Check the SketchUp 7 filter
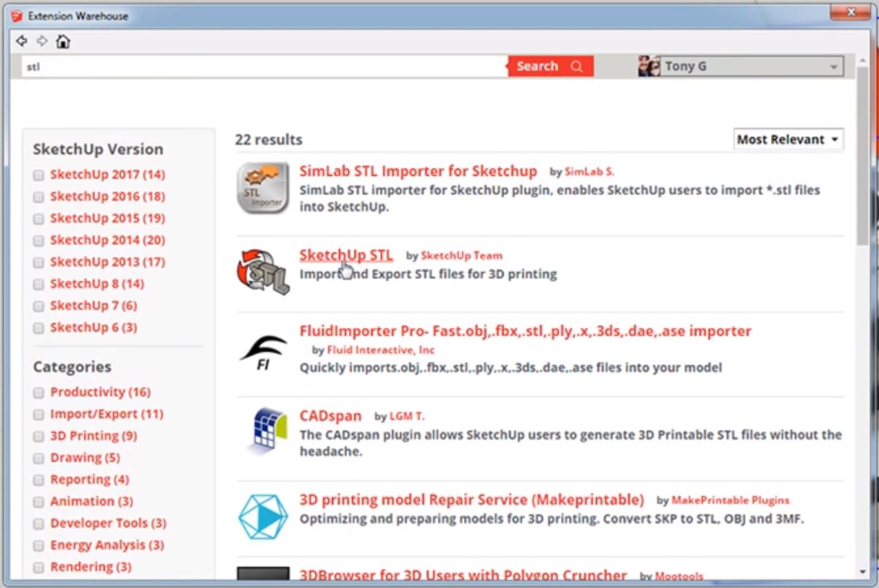 click(x=38, y=306)
